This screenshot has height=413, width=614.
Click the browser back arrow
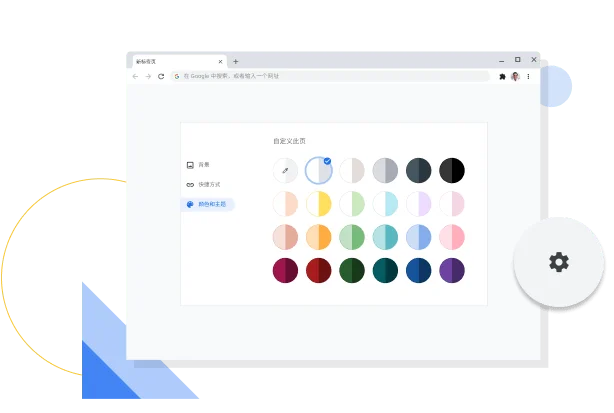[135, 76]
